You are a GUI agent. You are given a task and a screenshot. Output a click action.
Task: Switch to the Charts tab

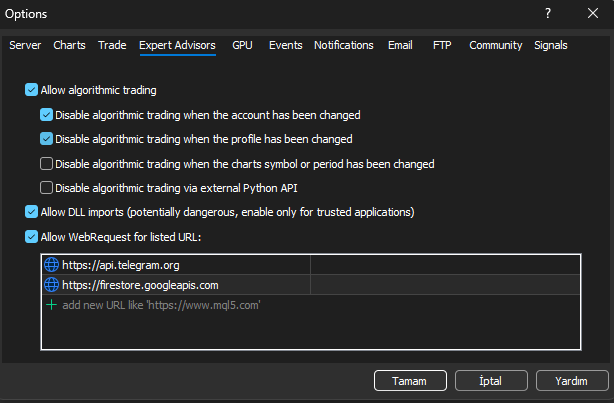pyautogui.click(x=69, y=45)
